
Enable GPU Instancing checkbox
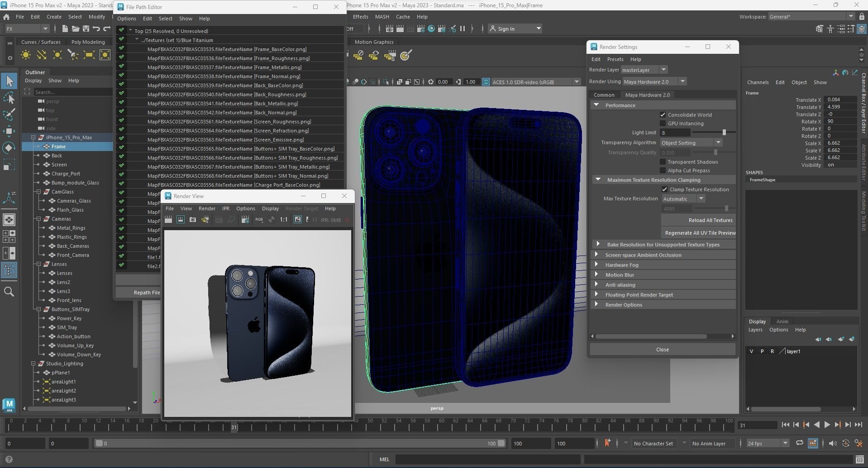[663, 123]
